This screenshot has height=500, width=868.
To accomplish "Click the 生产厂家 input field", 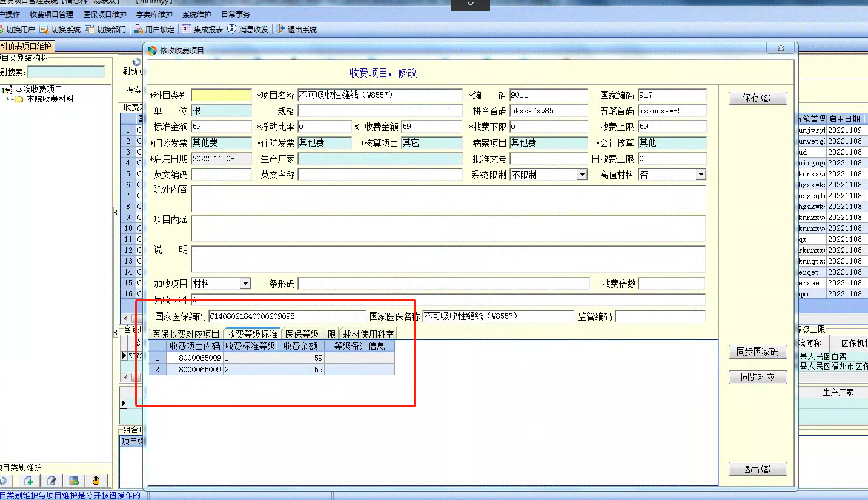I will [380, 159].
